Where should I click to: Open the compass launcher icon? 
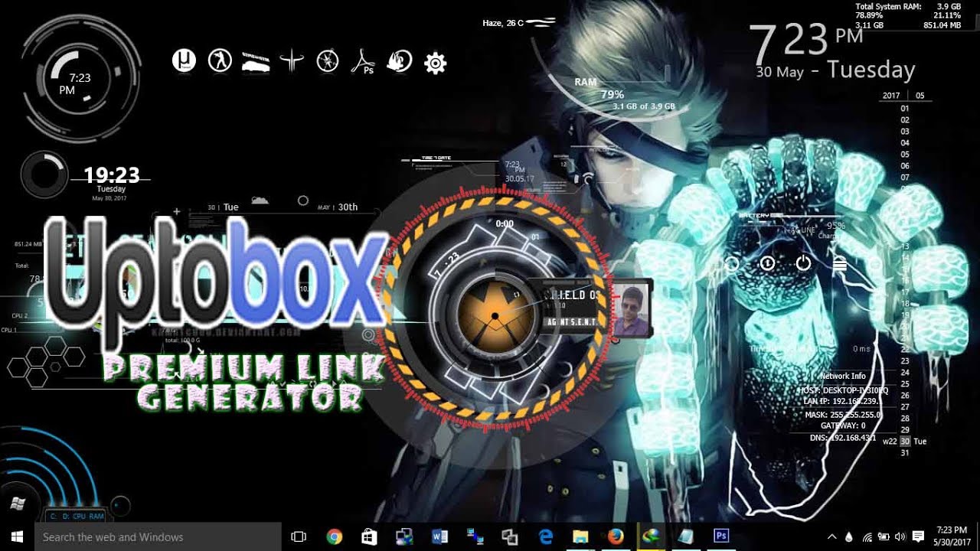328,60
